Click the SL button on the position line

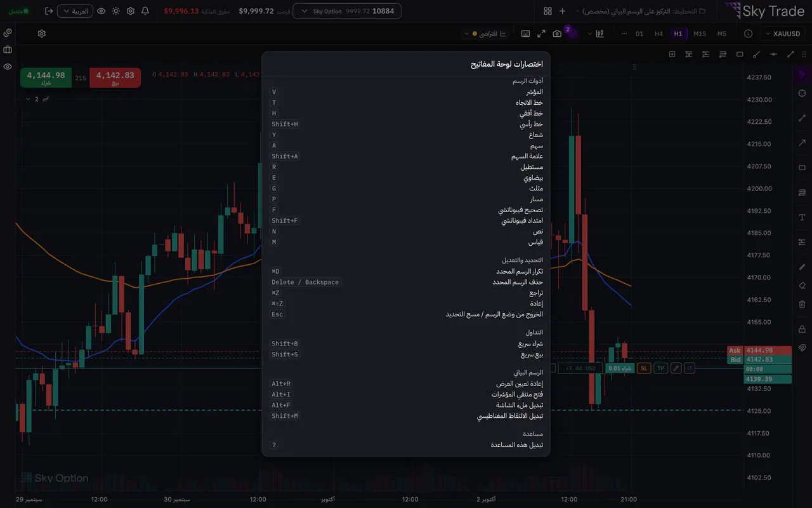(x=644, y=368)
